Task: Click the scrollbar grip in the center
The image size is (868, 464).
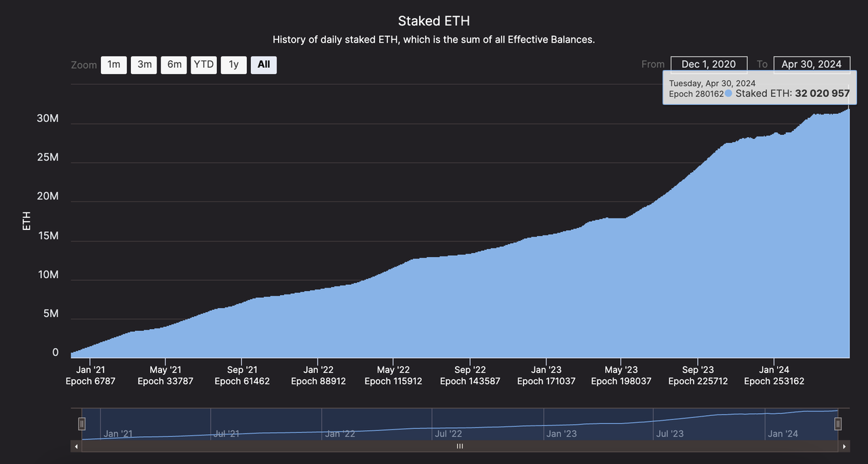Action: pyautogui.click(x=459, y=446)
